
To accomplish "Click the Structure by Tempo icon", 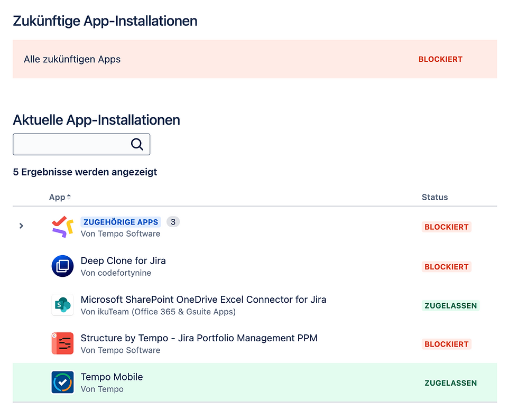I will pos(62,344).
